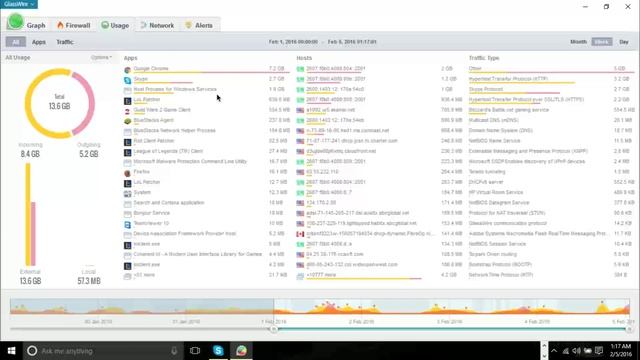Screen dimensions: 640x360
Task: Select the Traffic usage filter
Action: [x=65, y=42]
